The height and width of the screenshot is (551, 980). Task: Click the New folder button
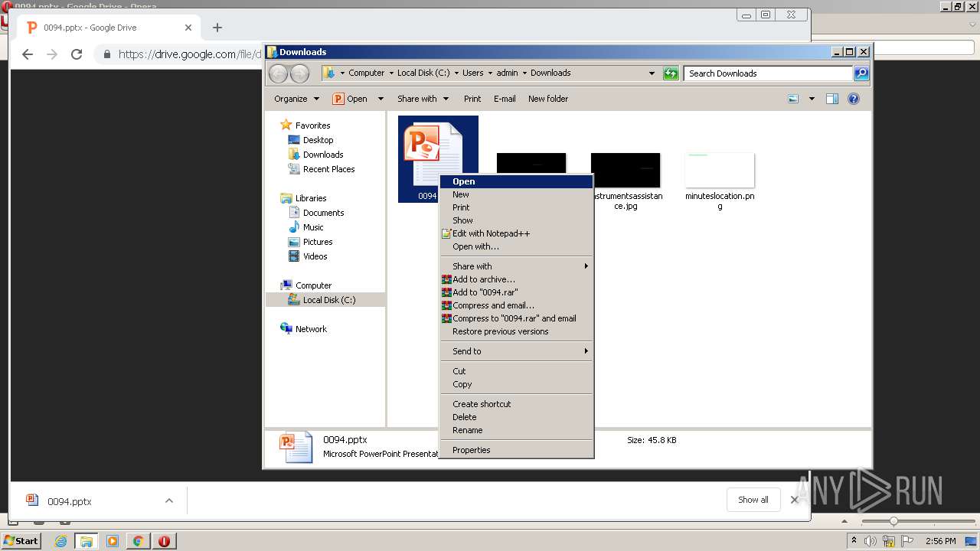(x=548, y=99)
